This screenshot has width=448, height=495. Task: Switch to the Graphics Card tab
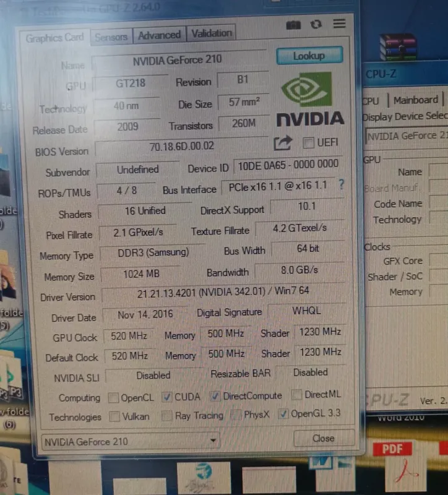point(54,38)
